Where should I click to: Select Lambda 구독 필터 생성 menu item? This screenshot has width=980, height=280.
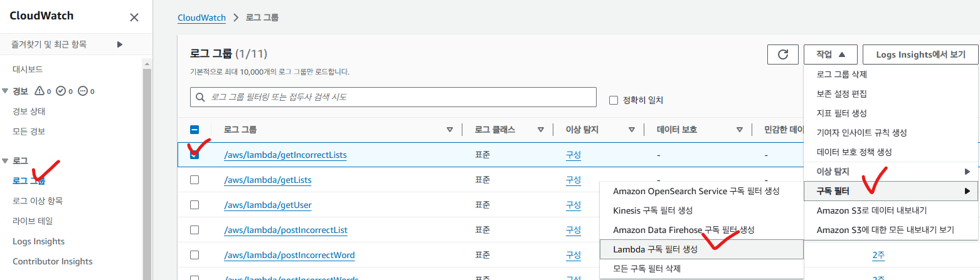655,249
